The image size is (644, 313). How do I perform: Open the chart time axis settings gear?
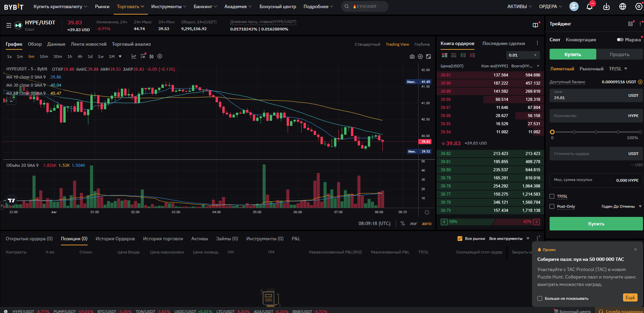[x=427, y=213]
